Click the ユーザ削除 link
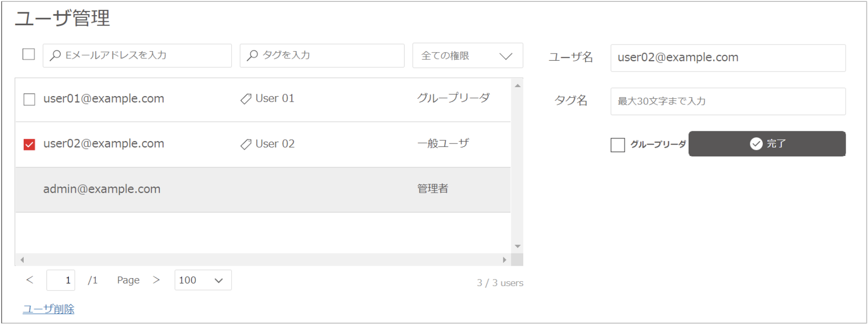Screen dimensions: 868x325 click(48, 309)
